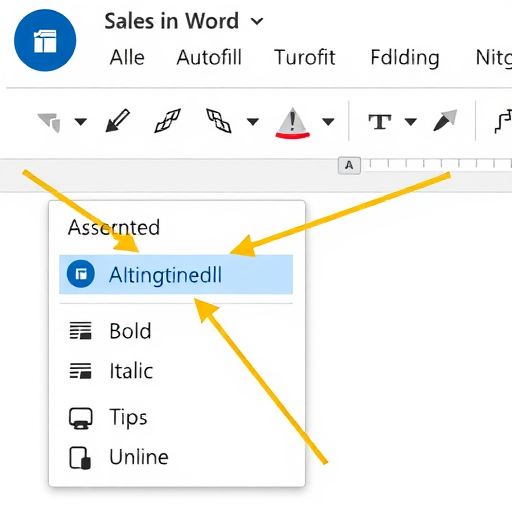Click the stair-step connector icon

(x=503, y=121)
